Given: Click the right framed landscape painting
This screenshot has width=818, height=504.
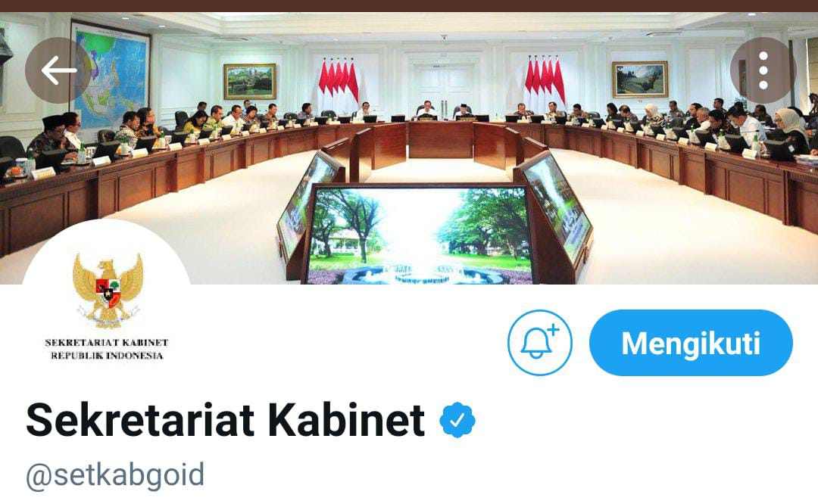Looking at the screenshot, I should 640,79.
